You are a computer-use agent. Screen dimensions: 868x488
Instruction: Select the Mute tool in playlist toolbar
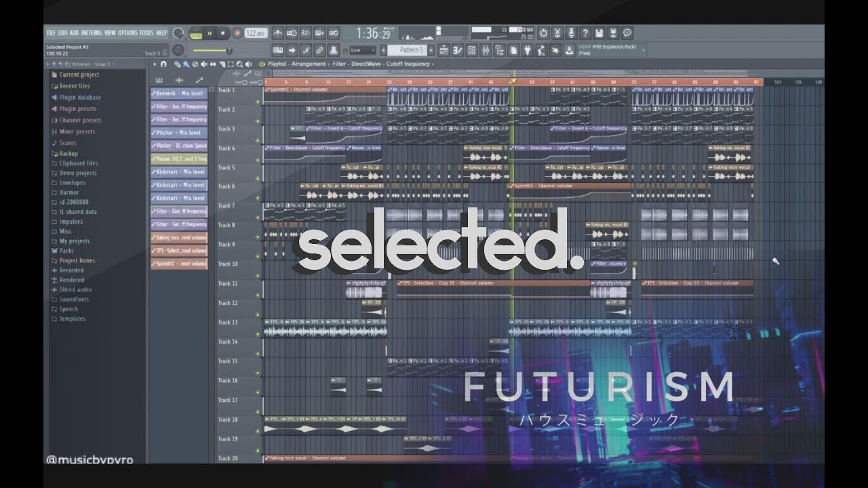pos(204,64)
